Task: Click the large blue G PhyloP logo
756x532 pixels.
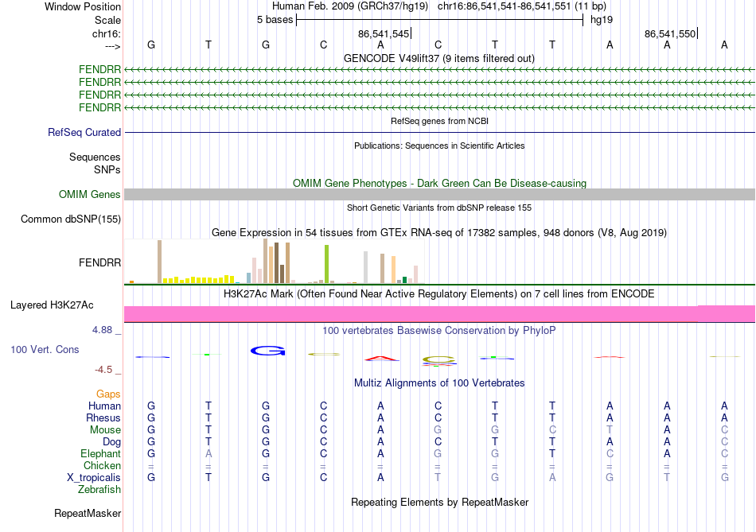Action: (267, 351)
